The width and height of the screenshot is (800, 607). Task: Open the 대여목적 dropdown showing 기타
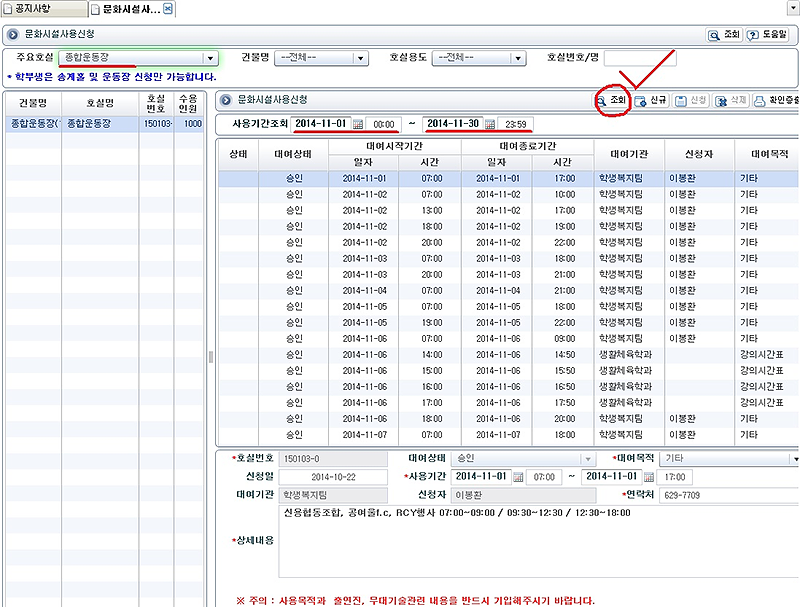[795, 459]
